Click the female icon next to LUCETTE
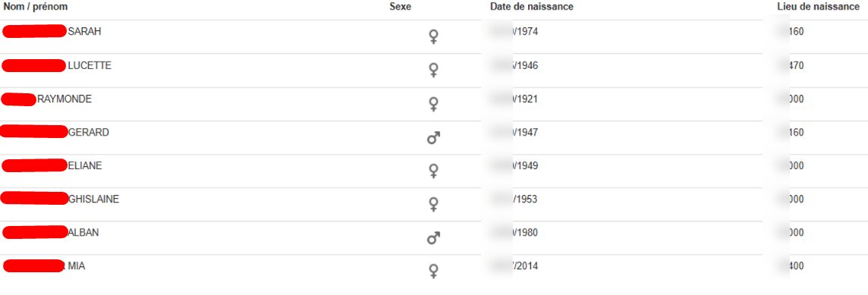Viewport: 868px width, 295px height. [x=434, y=71]
